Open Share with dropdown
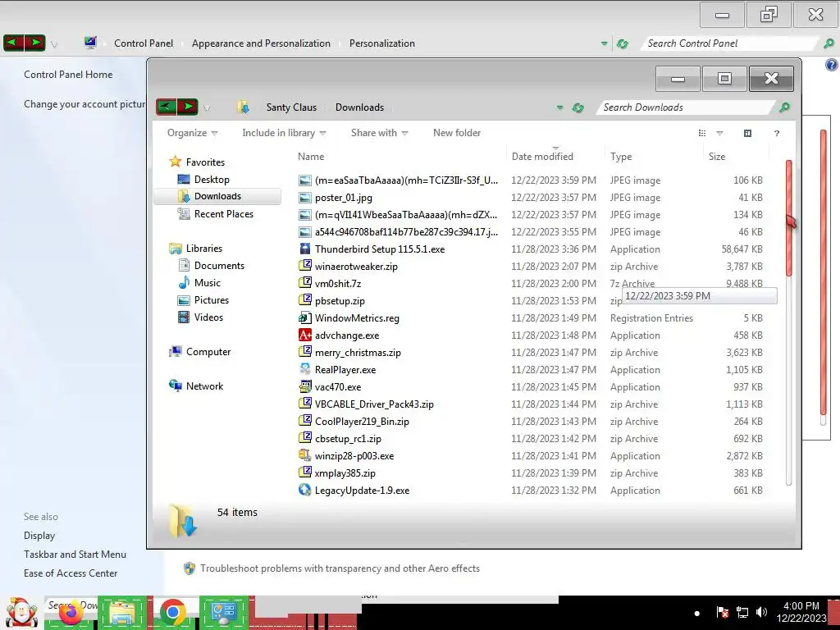 tap(379, 133)
